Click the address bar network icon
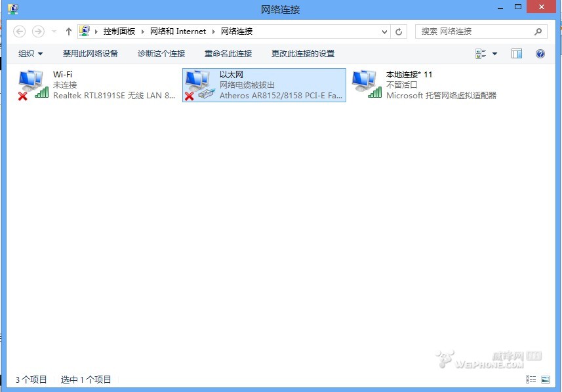562x392 pixels. tap(84, 31)
